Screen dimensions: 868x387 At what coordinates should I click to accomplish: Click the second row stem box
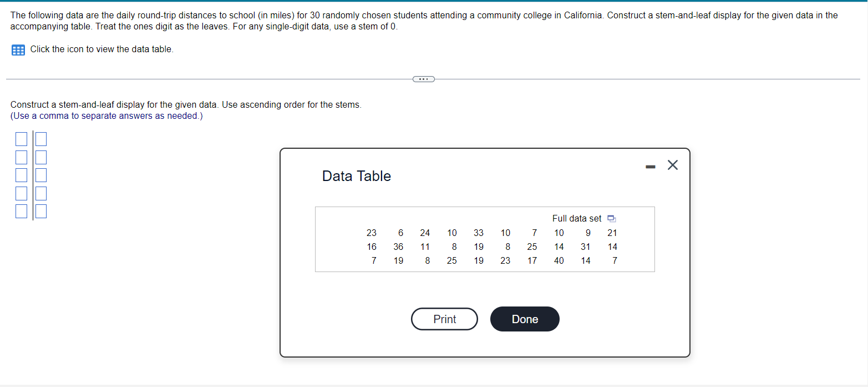coord(21,157)
